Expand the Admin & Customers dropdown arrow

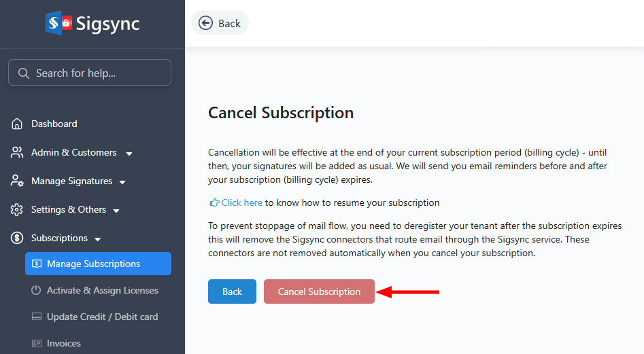pos(129,154)
